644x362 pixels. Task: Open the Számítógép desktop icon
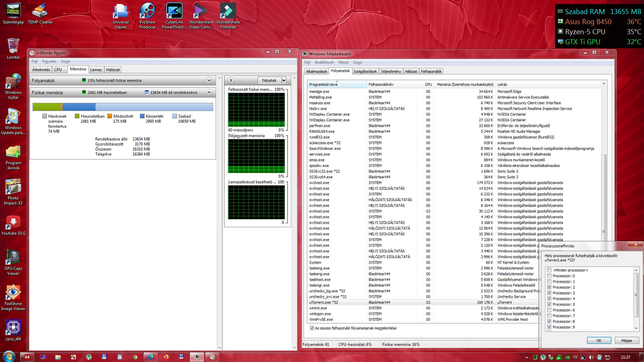pos(14,14)
